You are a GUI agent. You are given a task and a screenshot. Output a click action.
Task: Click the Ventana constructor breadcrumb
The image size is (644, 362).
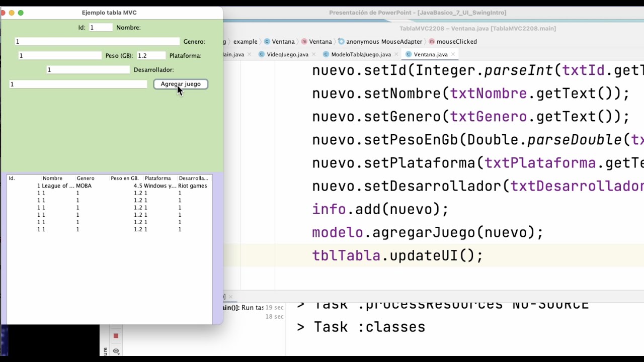point(316,42)
